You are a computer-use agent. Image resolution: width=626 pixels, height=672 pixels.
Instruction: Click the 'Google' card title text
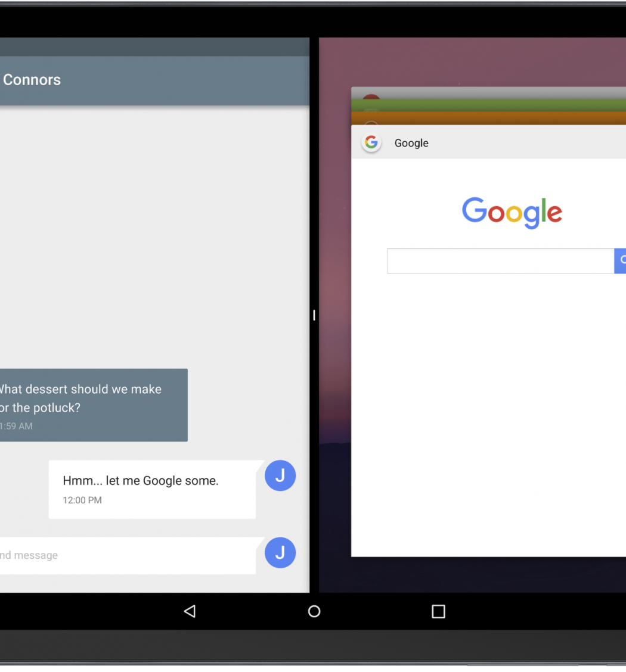411,143
